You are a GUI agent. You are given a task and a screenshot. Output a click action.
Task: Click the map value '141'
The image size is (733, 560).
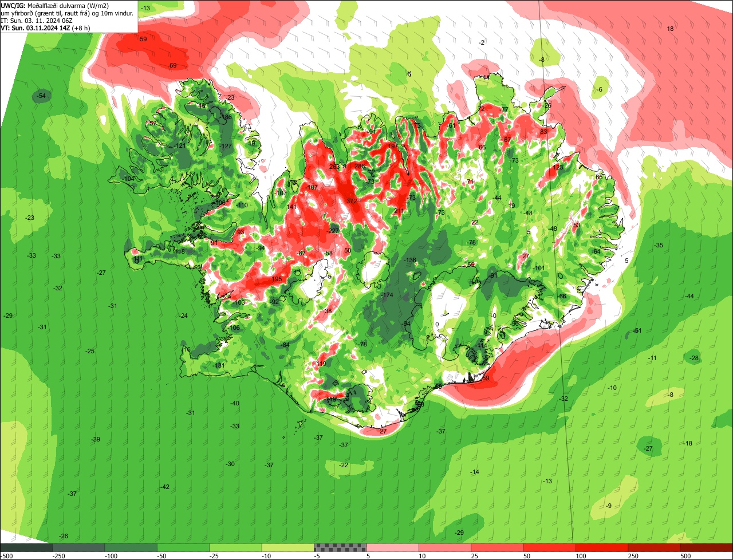coord(292,207)
